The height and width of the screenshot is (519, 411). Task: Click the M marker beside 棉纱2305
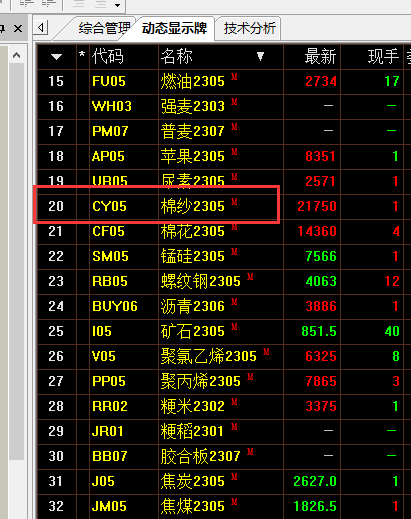(x=234, y=202)
